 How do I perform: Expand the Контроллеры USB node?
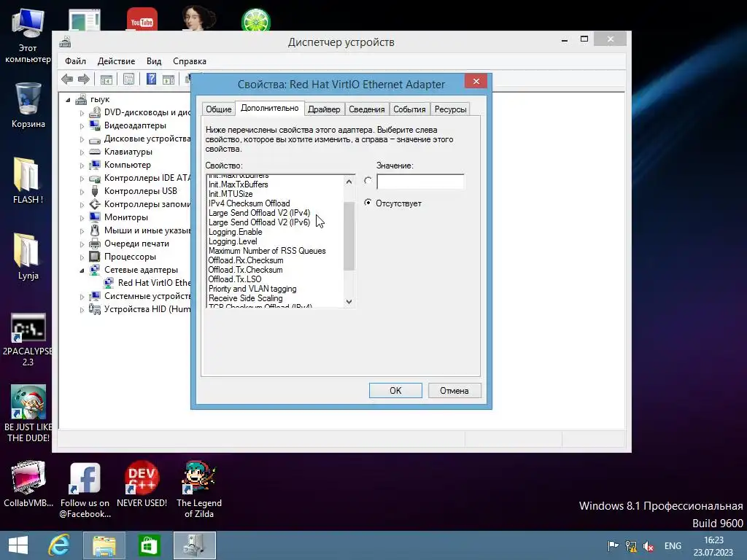pyautogui.click(x=82, y=192)
